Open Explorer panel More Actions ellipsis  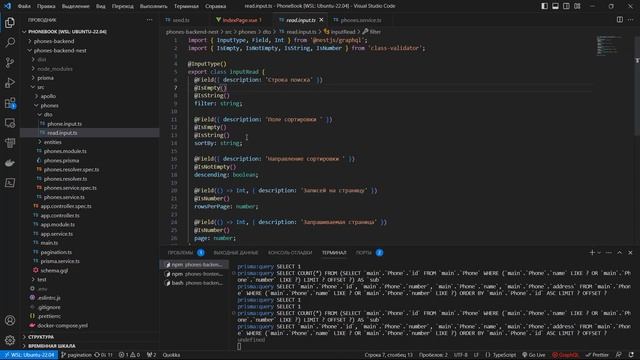pyautogui.click(x=149, y=20)
